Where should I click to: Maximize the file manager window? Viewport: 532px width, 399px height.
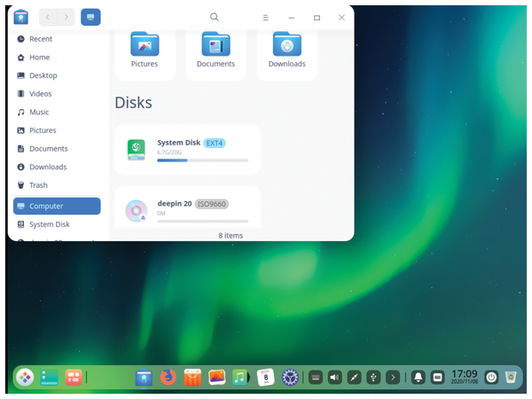(x=317, y=18)
